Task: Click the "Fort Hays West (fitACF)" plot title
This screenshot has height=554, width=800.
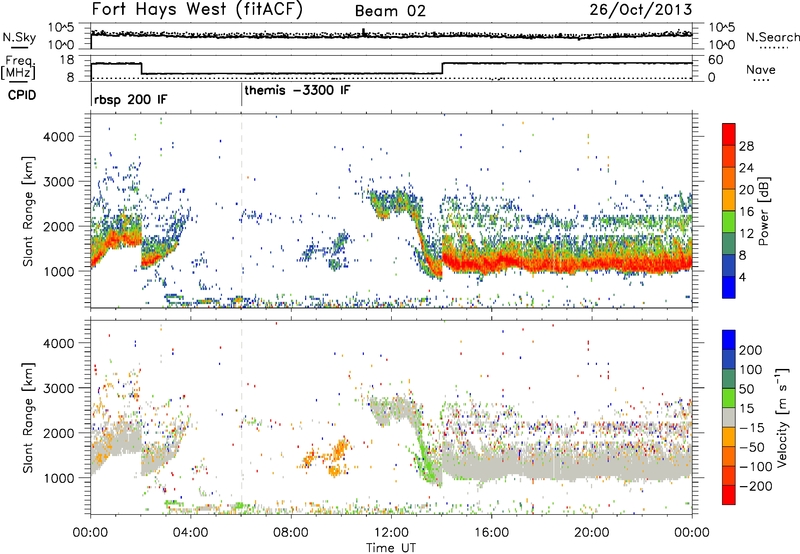Action: point(197,9)
